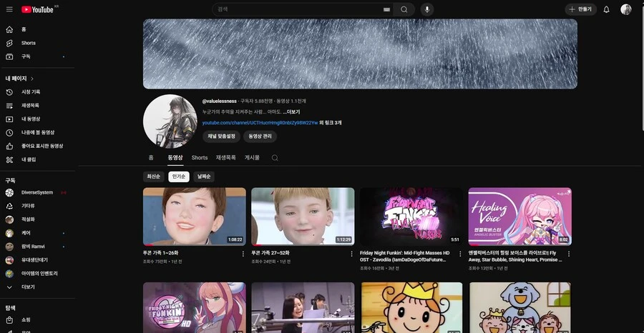Viewport: 644px width, 333px height.
Task: Open 나중에 볼 동영상 list
Action: point(38,133)
